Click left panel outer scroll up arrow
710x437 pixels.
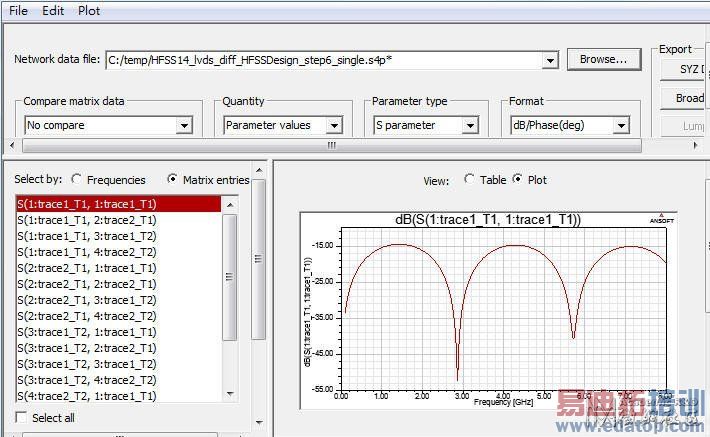(x=259, y=170)
